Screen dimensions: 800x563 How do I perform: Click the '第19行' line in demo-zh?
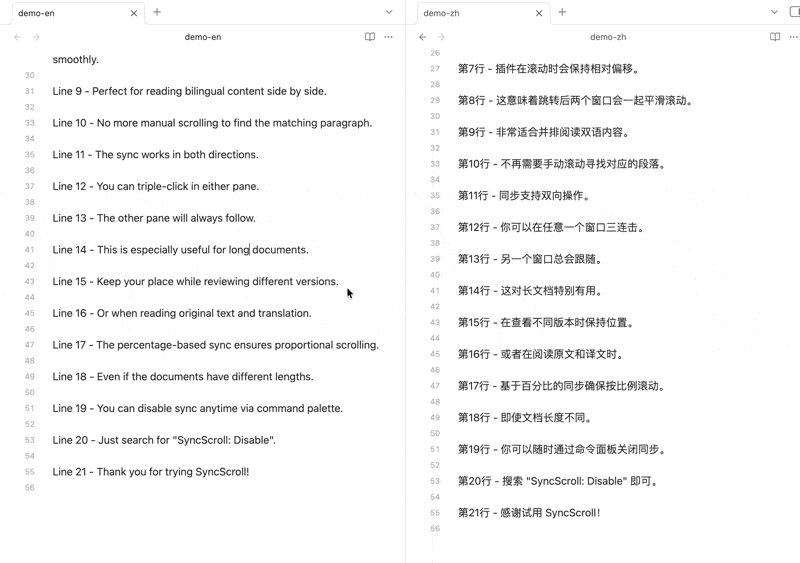tap(562, 449)
